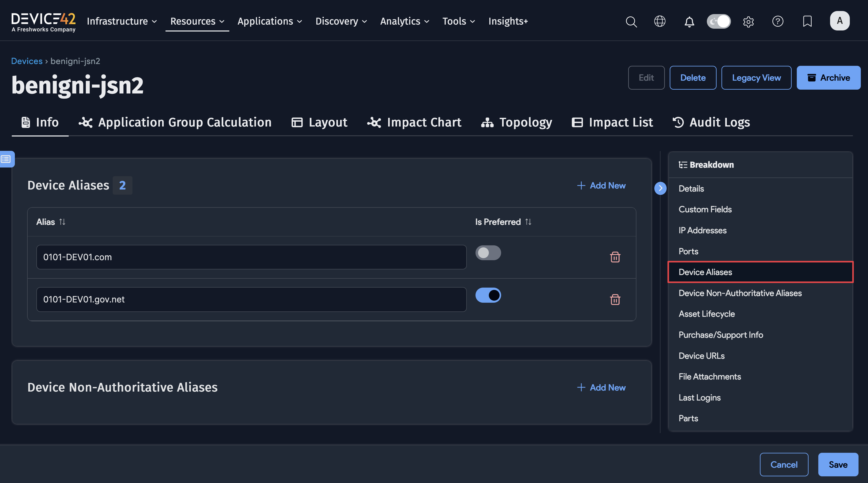Image resolution: width=868 pixels, height=483 pixels.
Task: Toggle dark mode switch in header
Action: click(x=718, y=22)
